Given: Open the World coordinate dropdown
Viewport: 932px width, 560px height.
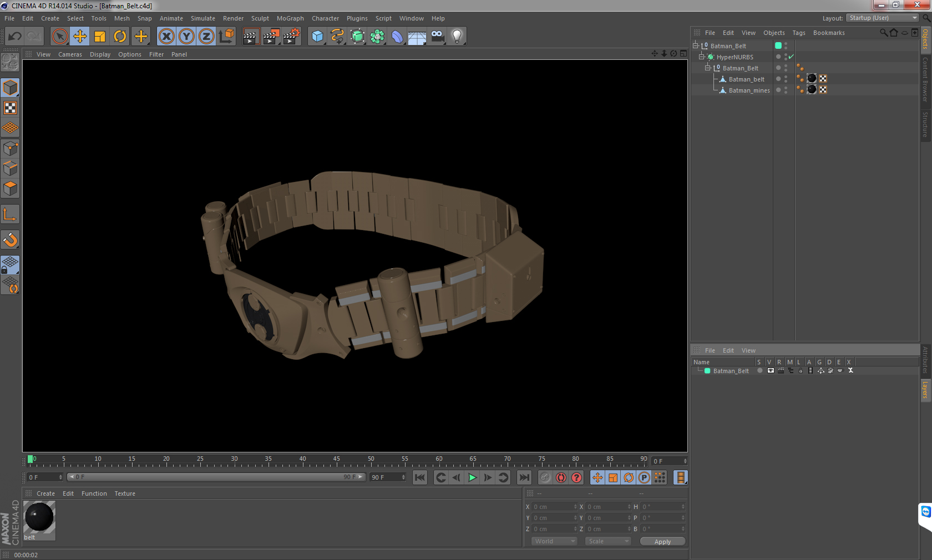Looking at the screenshot, I should click(554, 541).
